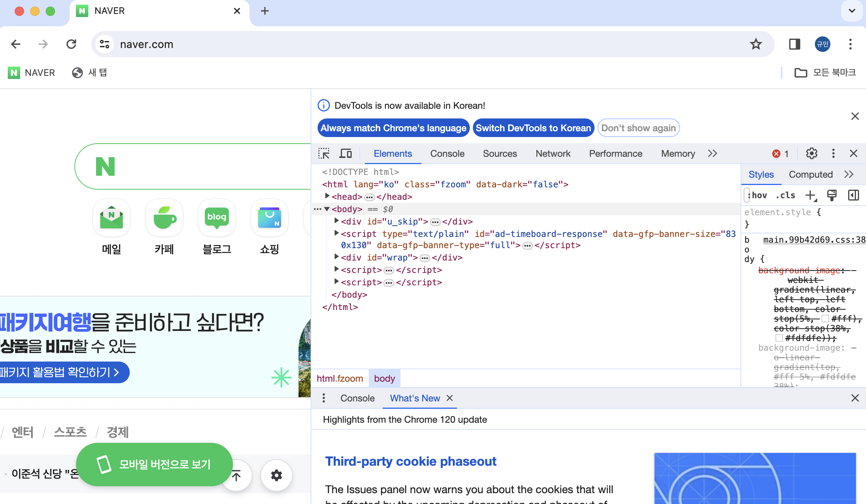The image size is (866, 504).
Task: Open the Computed styles tab
Action: click(811, 175)
